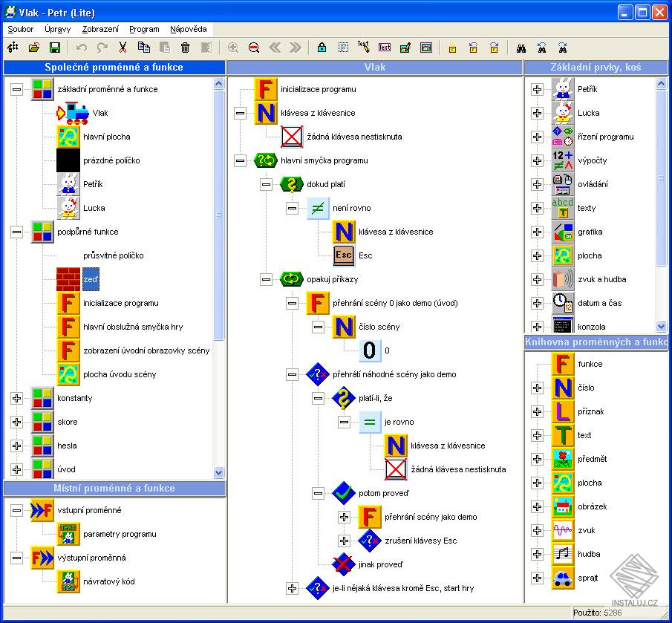Click the padlock Lock toolbar icon
The width and height of the screenshot is (672, 623).
coord(321,48)
